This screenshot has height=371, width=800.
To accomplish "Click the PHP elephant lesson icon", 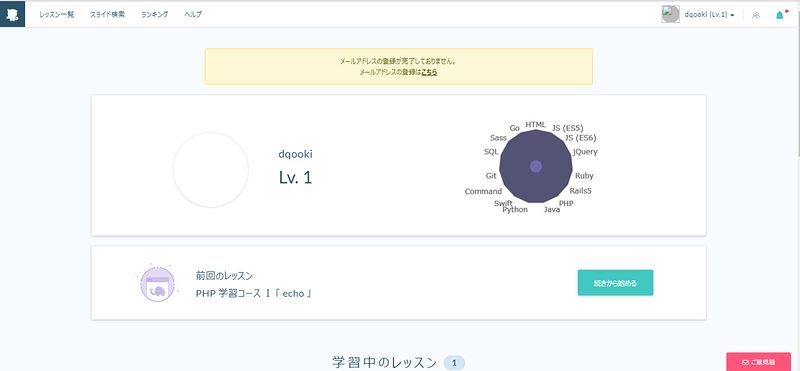I will (157, 284).
